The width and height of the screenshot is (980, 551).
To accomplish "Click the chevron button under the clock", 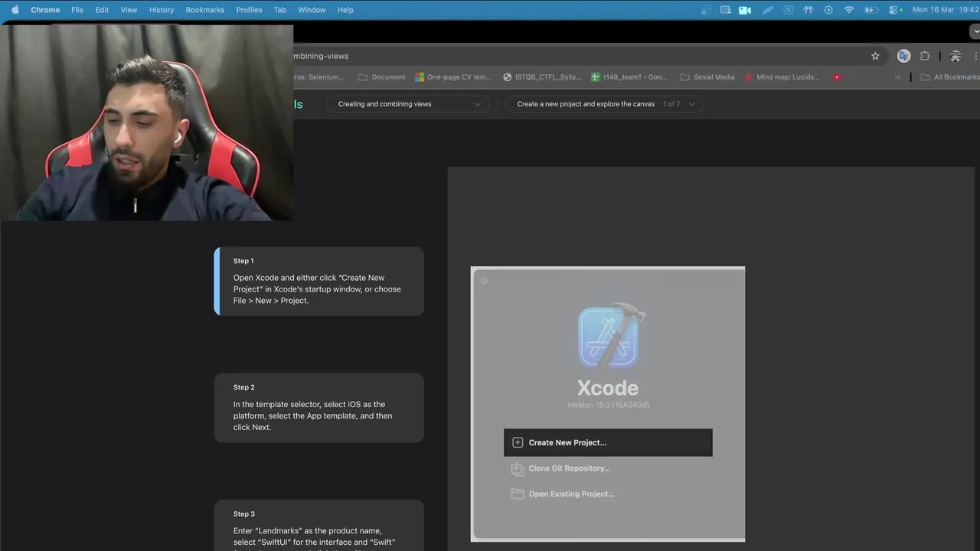I will [x=976, y=31].
